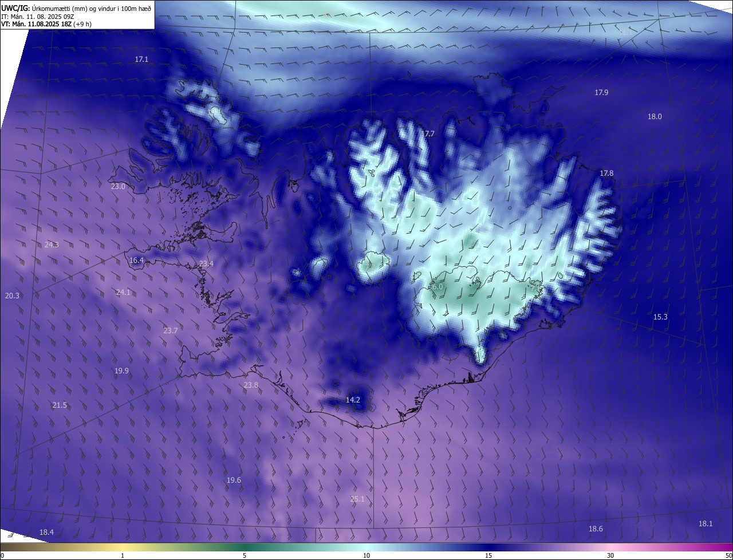Click the 18.0 value label
This screenshot has width=733, height=560.
point(655,117)
